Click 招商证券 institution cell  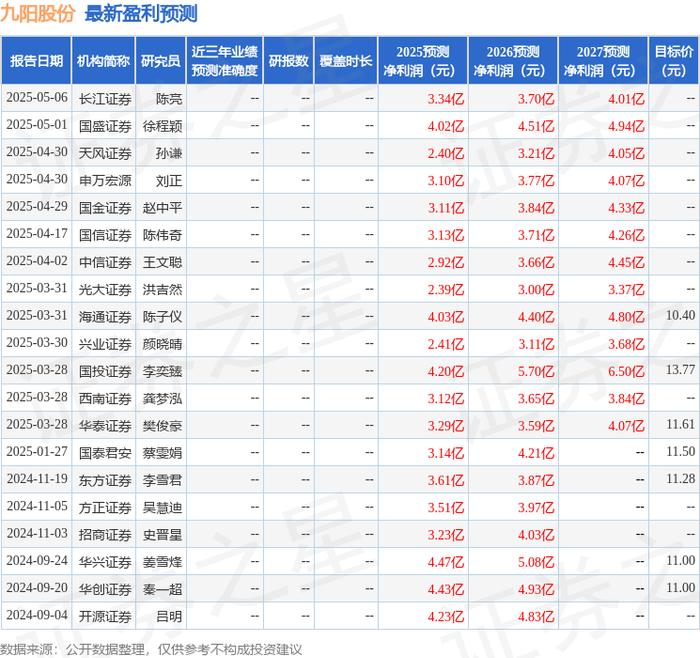coord(105,534)
